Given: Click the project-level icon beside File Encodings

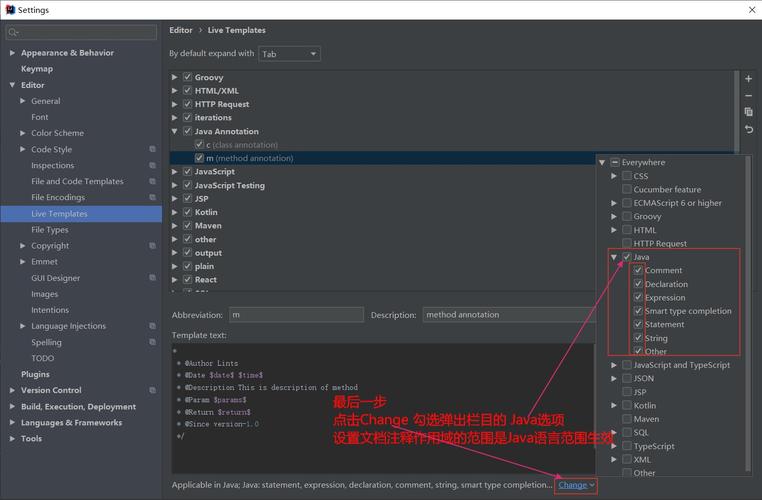Looking at the screenshot, I should tap(153, 197).
